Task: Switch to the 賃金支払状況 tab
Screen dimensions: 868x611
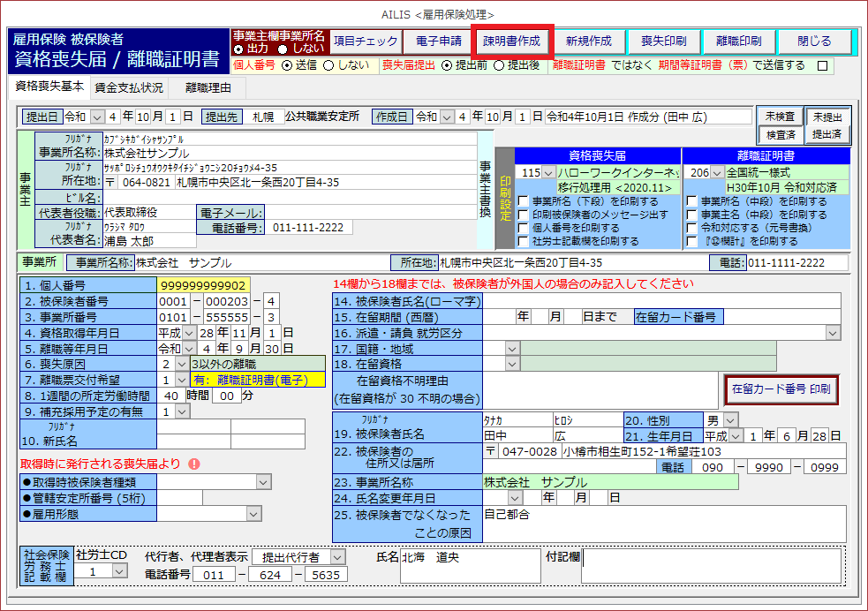Action: (x=129, y=87)
